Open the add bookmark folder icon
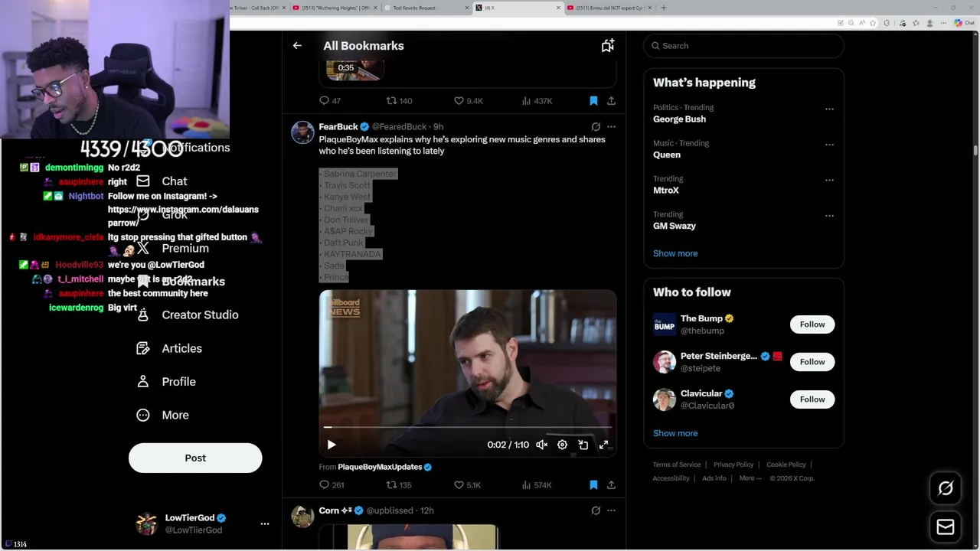Viewport: 980px width, 551px height. pos(607,46)
